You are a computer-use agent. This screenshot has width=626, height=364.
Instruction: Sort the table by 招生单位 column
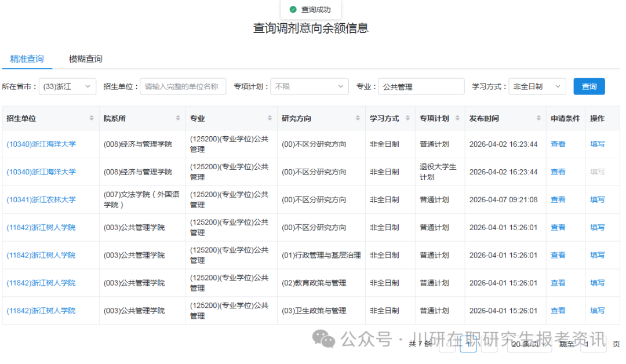(x=93, y=118)
